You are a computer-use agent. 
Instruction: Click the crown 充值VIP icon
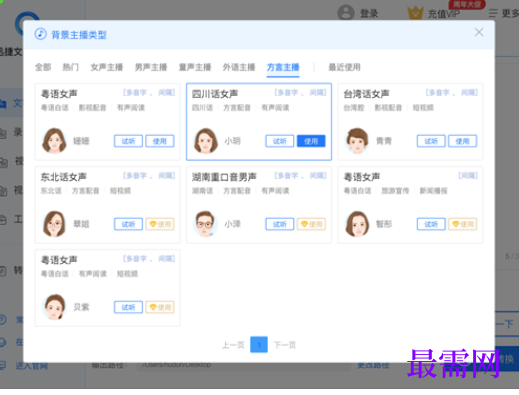coord(415,13)
